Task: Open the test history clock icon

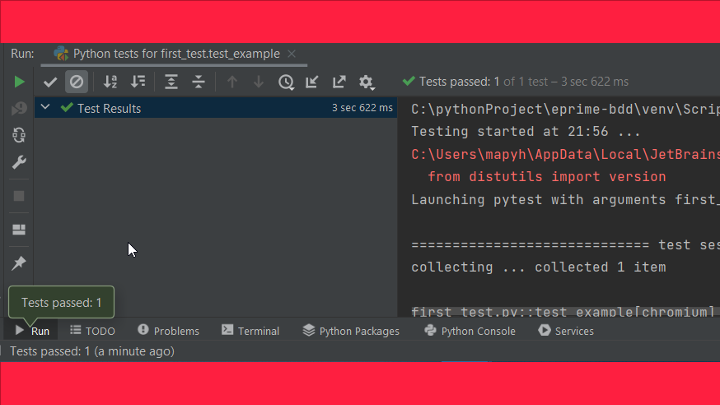Action: point(286,82)
